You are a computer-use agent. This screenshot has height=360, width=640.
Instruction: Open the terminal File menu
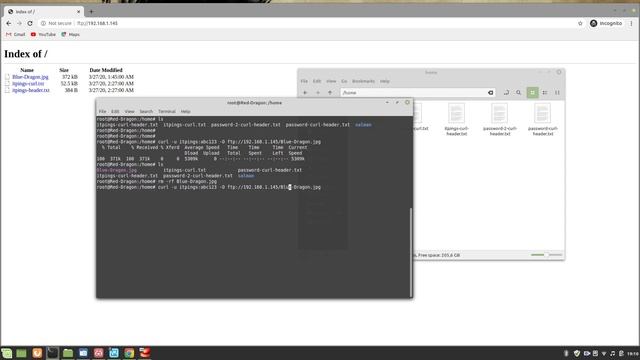point(102,111)
